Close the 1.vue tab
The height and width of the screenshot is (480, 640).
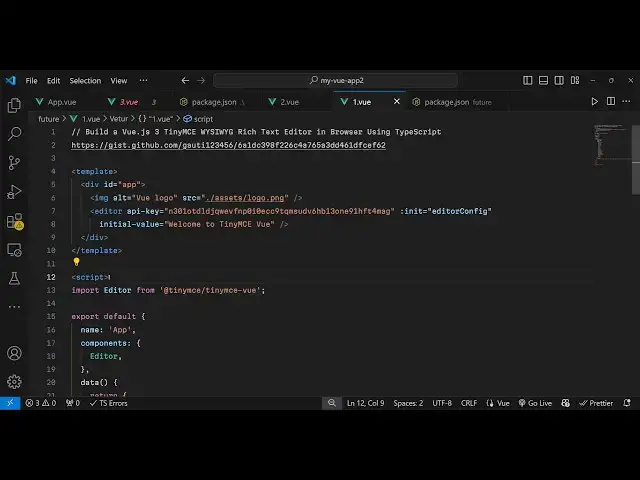point(397,102)
